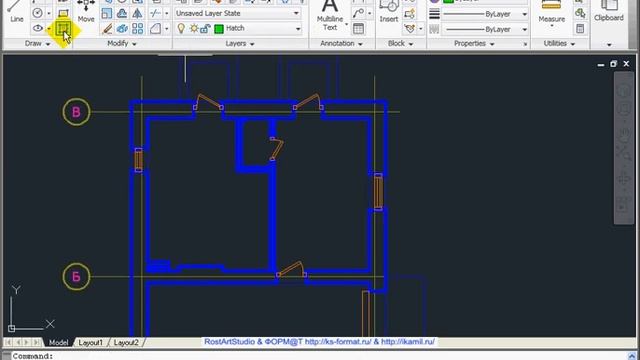
Task: Click in the Command line input
Action: click(x=318, y=356)
